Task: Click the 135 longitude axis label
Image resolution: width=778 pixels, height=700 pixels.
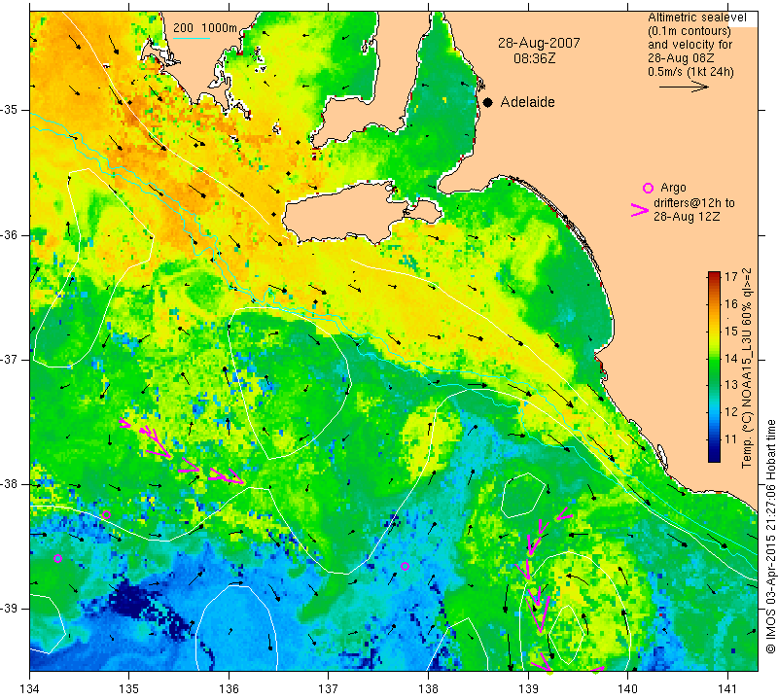Action: tap(129, 688)
